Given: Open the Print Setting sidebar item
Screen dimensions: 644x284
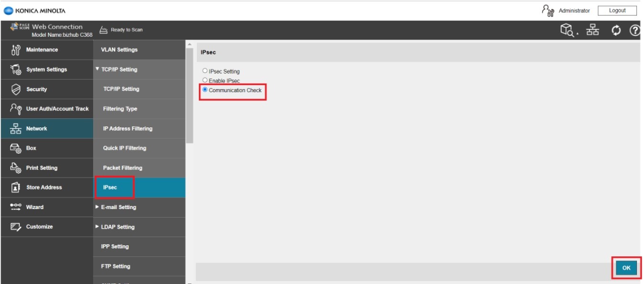Looking at the screenshot, I should pos(42,168).
